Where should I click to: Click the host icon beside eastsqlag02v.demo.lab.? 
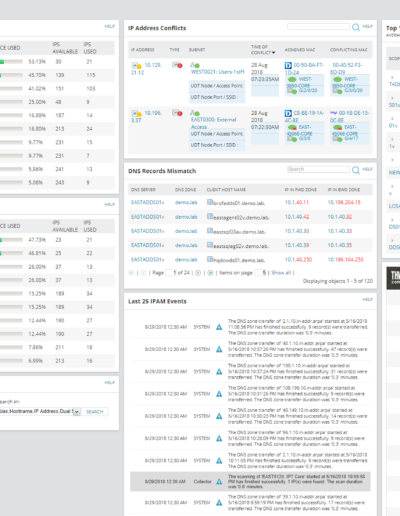[210, 245]
